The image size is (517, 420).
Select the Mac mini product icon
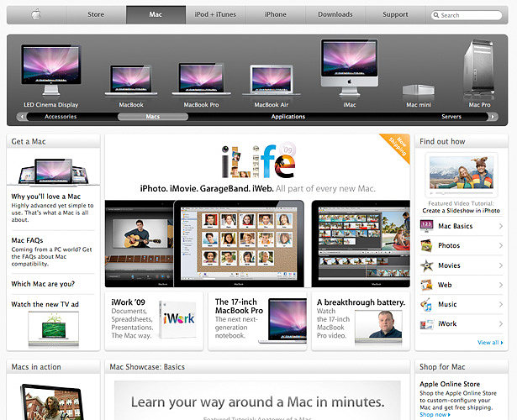click(419, 90)
